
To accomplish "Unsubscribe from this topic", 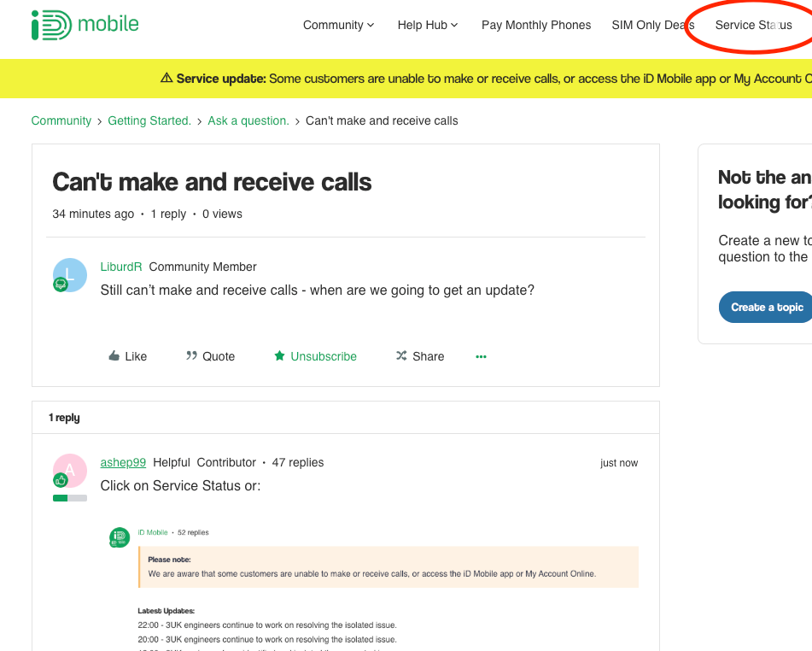I will coord(315,356).
